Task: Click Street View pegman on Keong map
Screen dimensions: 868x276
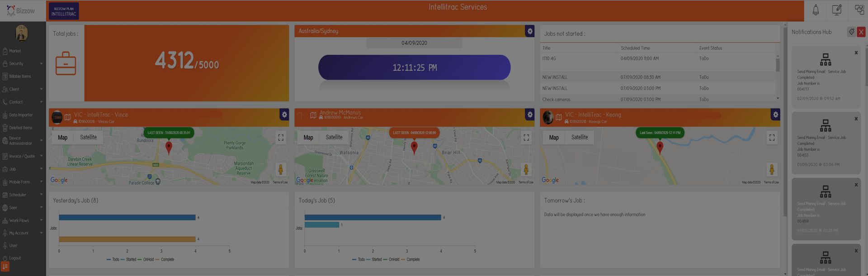Action: (772, 169)
